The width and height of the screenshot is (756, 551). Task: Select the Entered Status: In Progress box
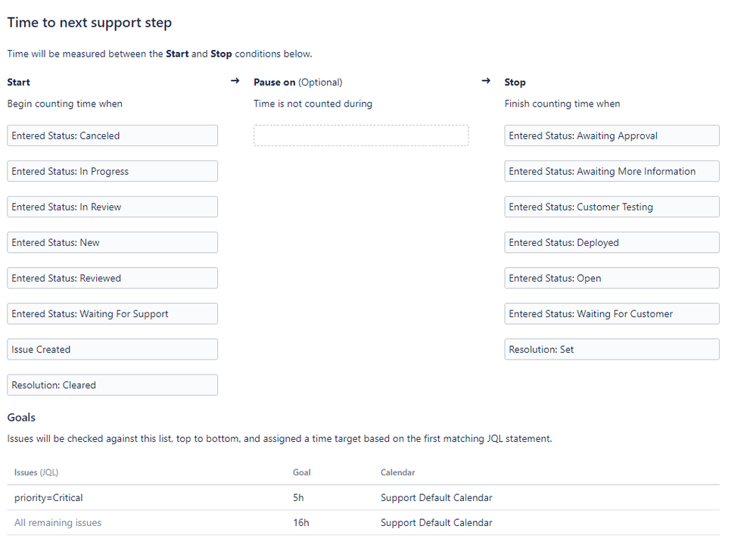click(x=112, y=172)
